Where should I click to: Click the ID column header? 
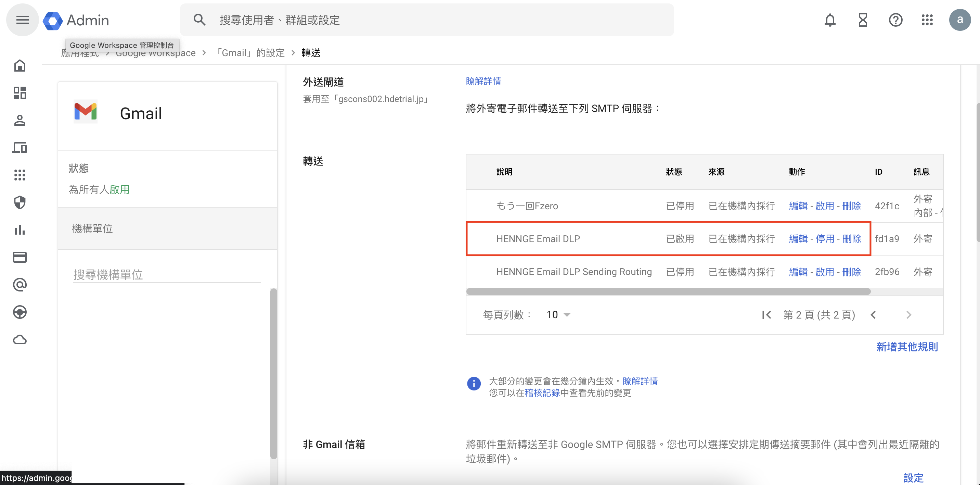coord(878,172)
